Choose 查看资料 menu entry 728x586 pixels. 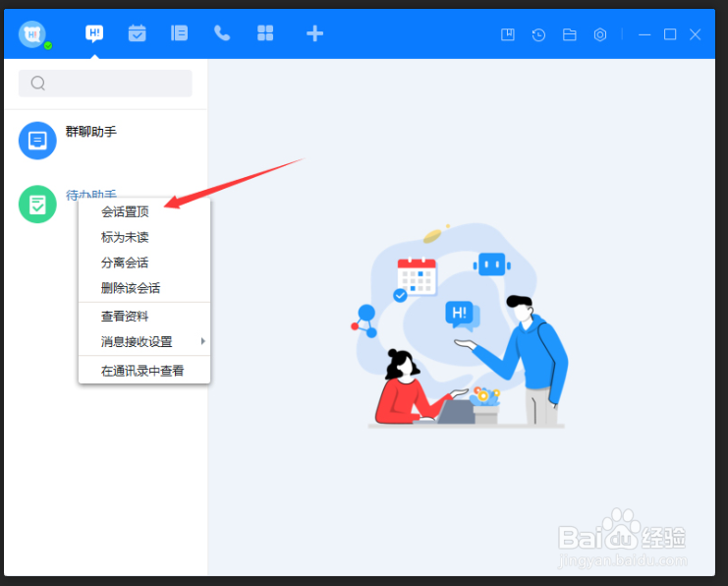pyautogui.click(x=144, y=317)
